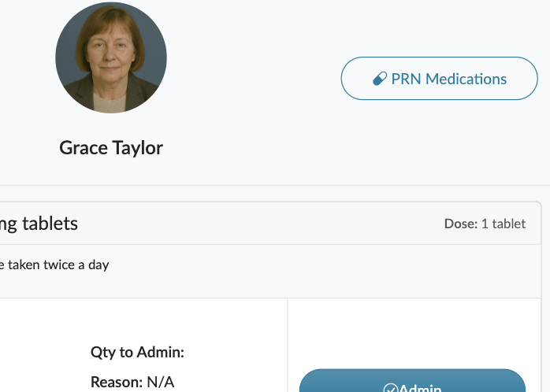Click the word Medications in the button

(x=466, y=79)
